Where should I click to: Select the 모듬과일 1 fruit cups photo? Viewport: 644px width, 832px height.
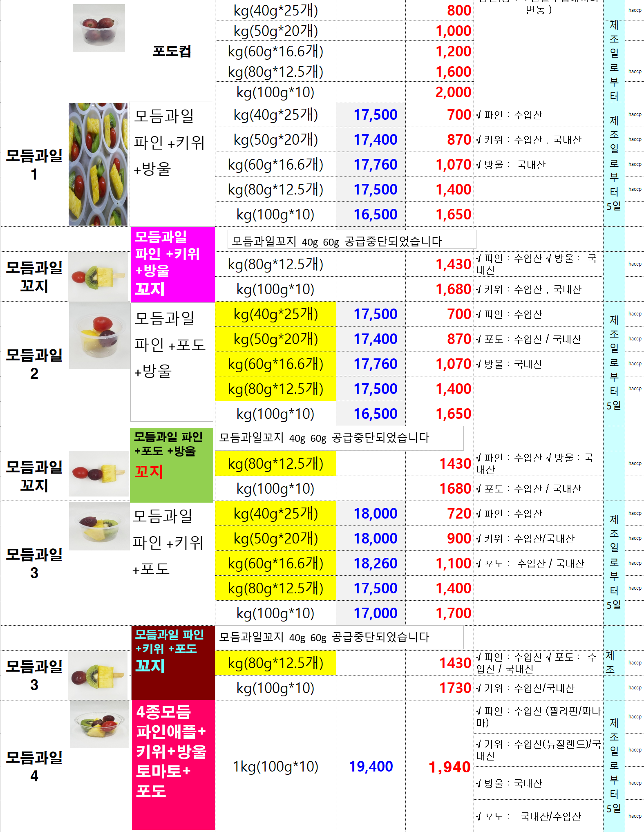point(98,164)
